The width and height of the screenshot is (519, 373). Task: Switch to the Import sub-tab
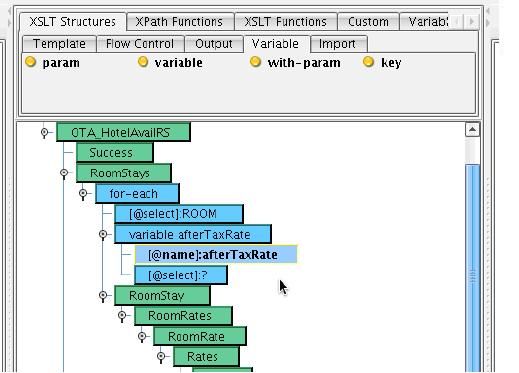coord(337,44)
